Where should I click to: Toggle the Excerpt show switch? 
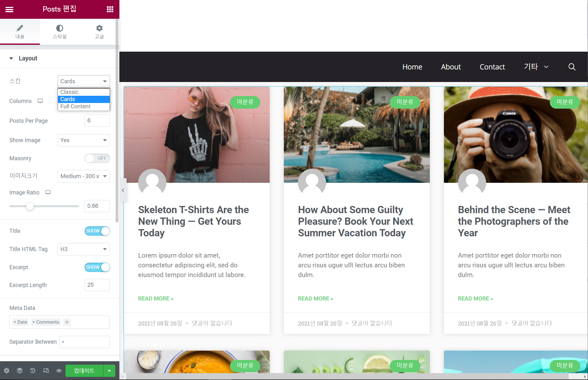97,267
